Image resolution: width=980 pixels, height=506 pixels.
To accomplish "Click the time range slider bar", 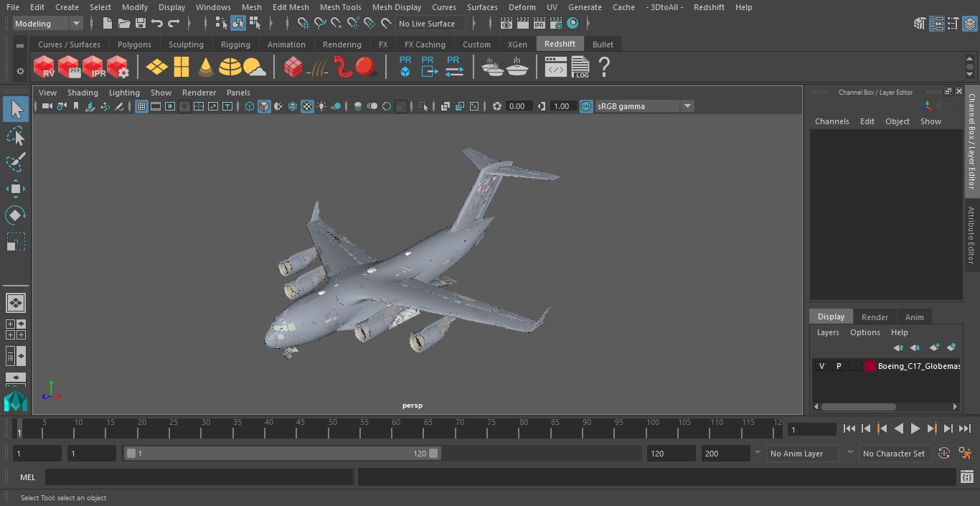I will pyautogui.click(x=282, y=454).
